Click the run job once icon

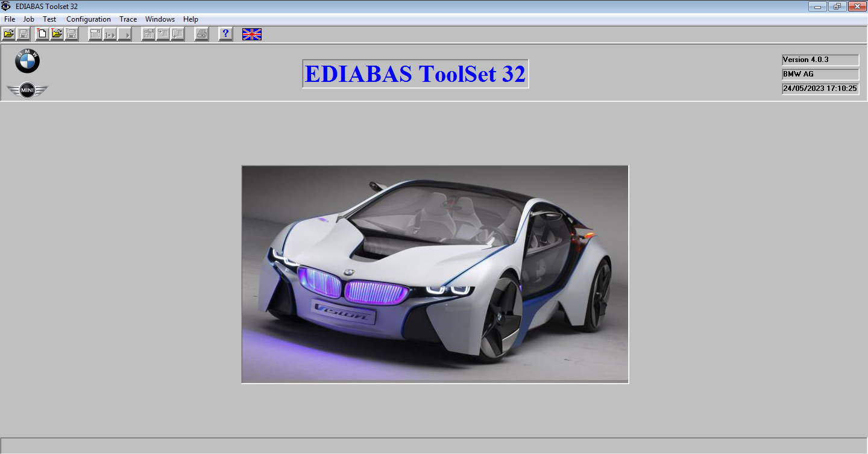[x=110, y=34]
